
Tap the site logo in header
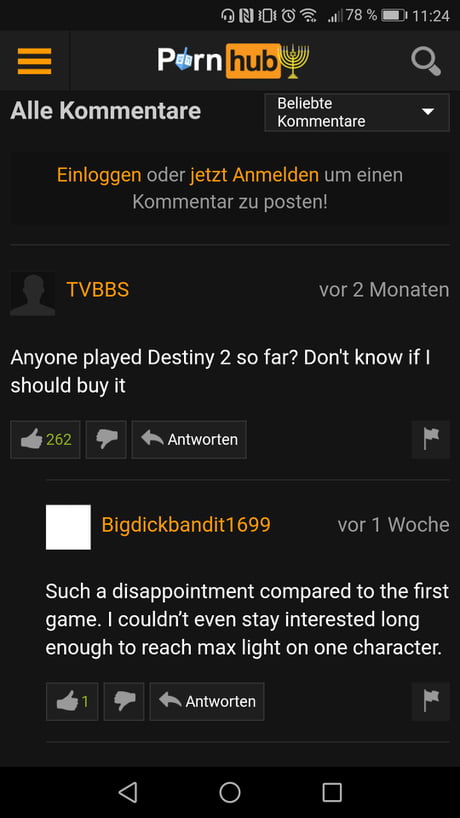click(233, 61)
